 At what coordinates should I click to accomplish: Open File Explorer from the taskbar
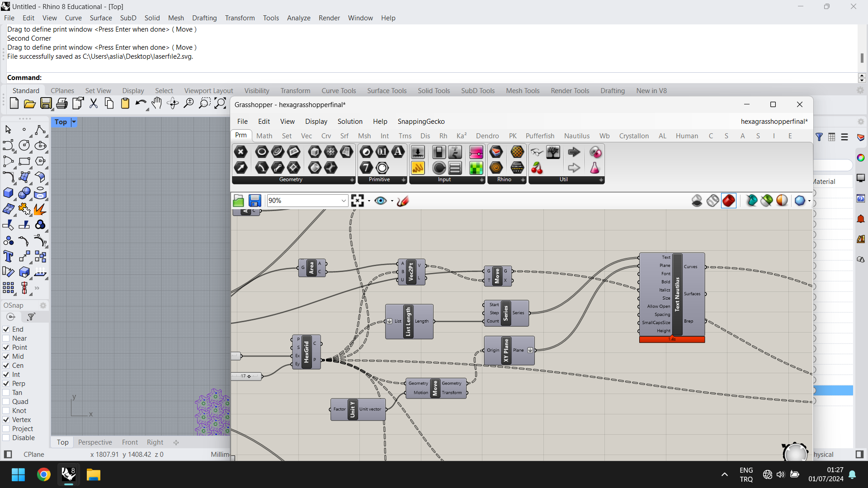[x=94, y=475]
